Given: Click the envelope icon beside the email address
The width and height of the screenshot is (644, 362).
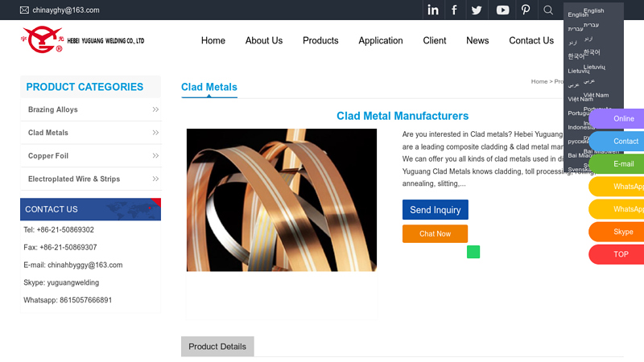Looking at the screenshot, I should [24, 10].
